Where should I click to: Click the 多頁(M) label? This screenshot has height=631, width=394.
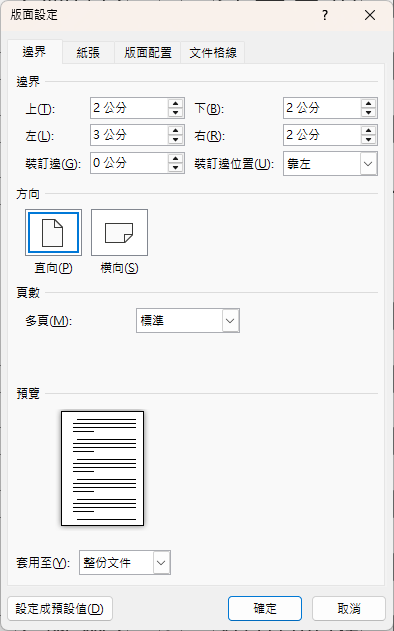click(49, 321)
